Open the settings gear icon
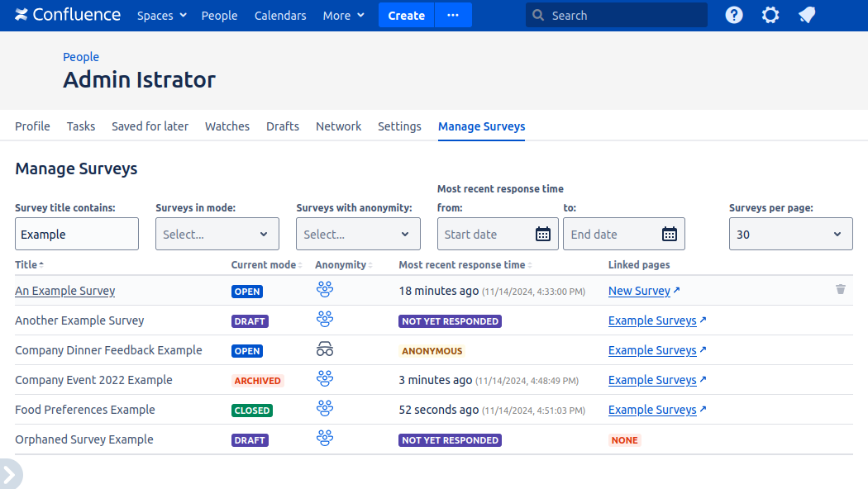The image size is (868, 489). (770, 15)
